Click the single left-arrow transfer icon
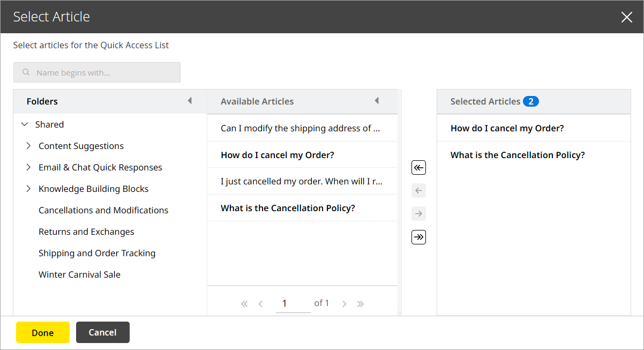This screenshot has height=350, width=644. (418, 190)
